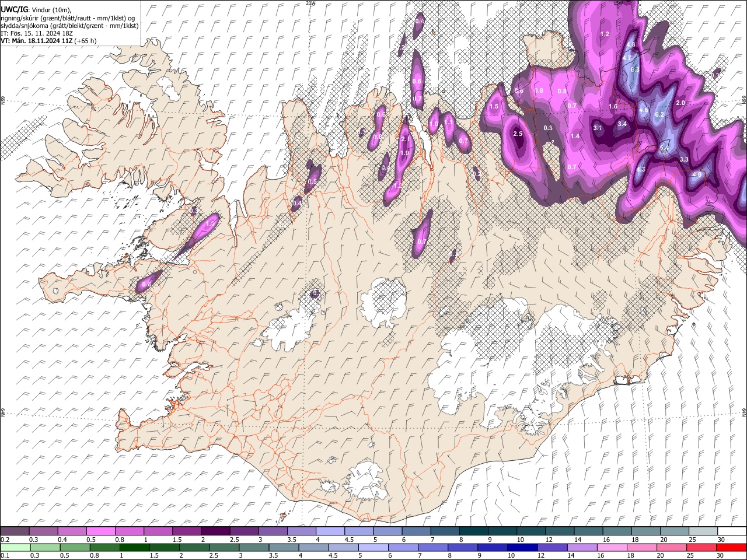
Task: Click the 2.1 precipitation value
Action: (406, 139)
